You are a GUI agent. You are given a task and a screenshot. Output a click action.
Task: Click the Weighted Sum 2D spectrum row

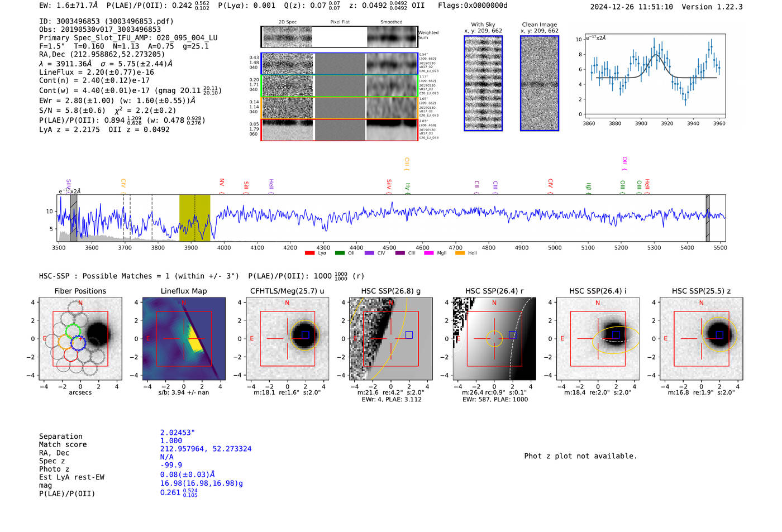tap(339, 37)
